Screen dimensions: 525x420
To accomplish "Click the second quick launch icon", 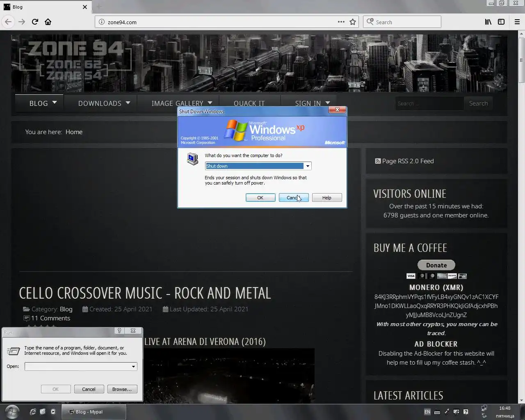I will [x=43, y=412].
